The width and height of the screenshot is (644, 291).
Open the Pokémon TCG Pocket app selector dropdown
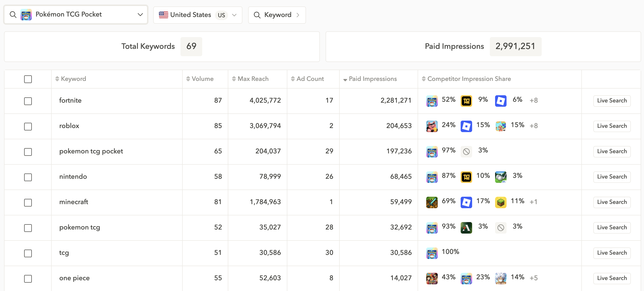pyautogui.click(x=76, y=15)
